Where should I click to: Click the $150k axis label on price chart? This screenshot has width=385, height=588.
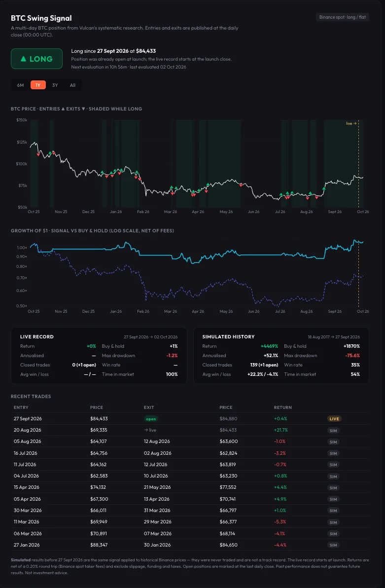pyautogui.click(x=22, y=120)
